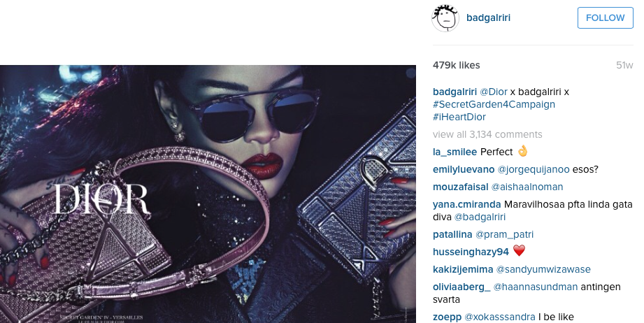Open the 479k likes list
This screenshot has width=644, height=323.
(x=457, y=65)
